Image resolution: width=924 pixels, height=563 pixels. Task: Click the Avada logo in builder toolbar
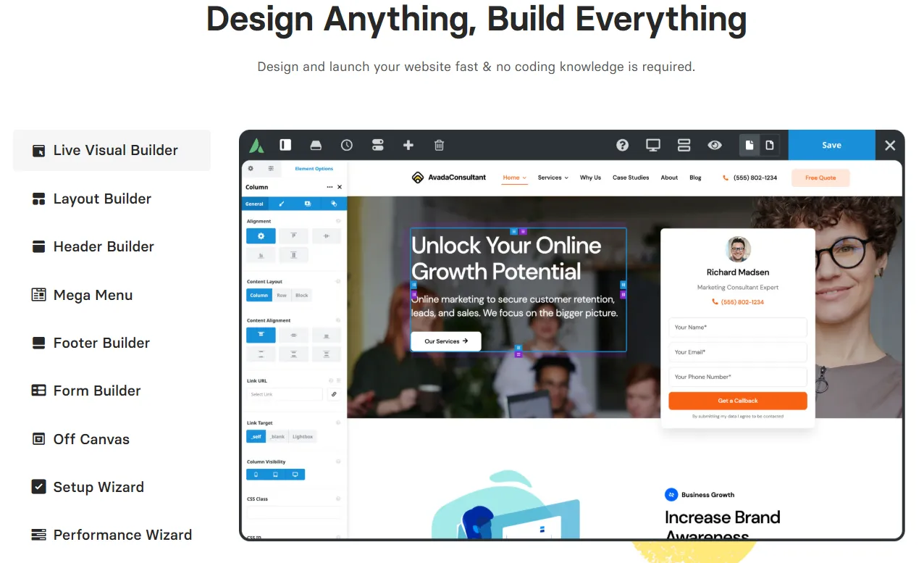[x=256, y=145]
